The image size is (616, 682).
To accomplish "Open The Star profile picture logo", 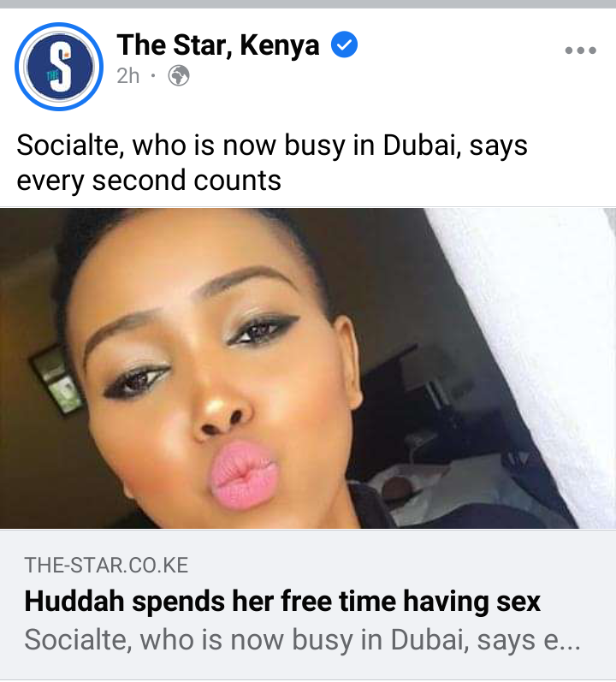I will point(59,67).
